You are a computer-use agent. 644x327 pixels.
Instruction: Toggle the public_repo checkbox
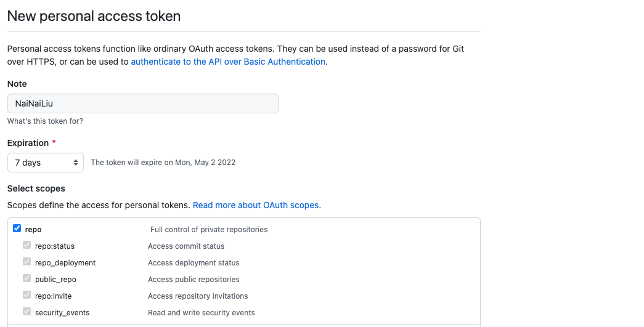tap(27, 279)
